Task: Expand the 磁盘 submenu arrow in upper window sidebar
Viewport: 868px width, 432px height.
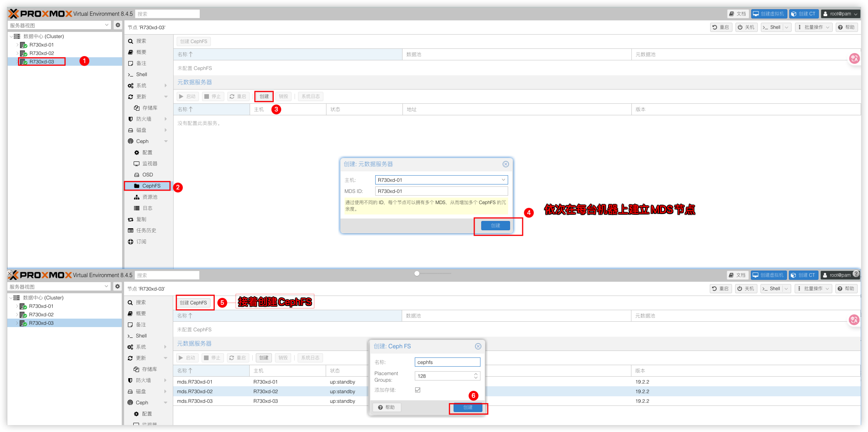Action: 166,130
